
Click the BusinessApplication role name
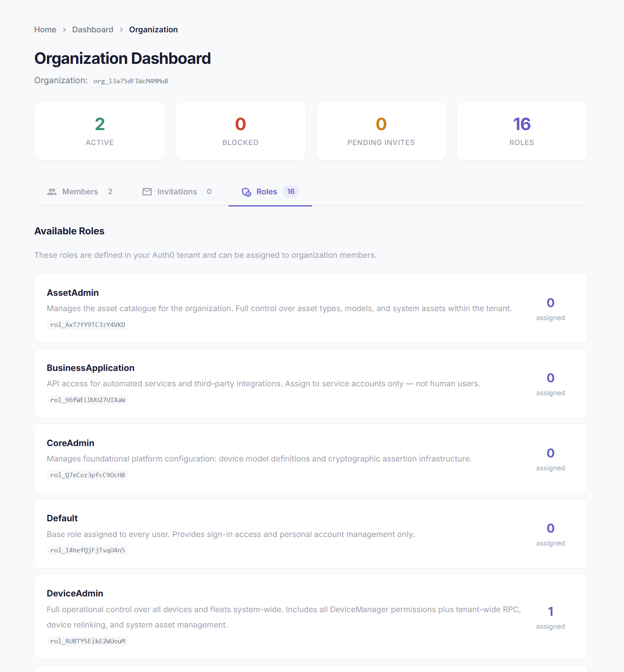point(91,368)
